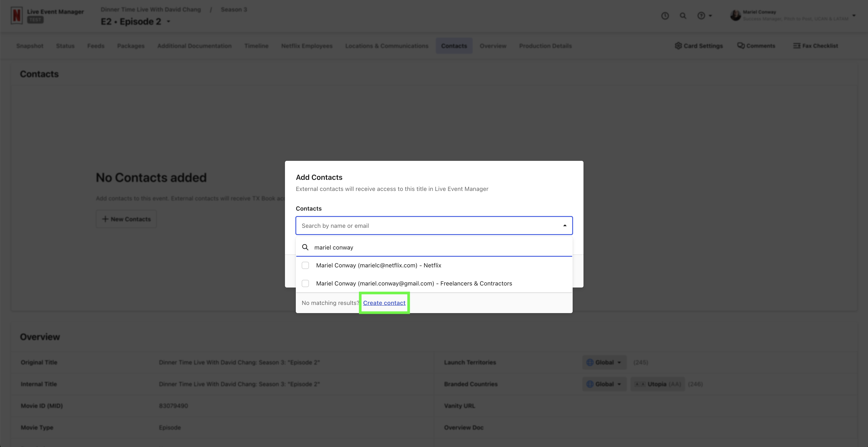This screenshot has height=447, width=868.
Task: Switch to the Status tab
Action: [65, 46]
